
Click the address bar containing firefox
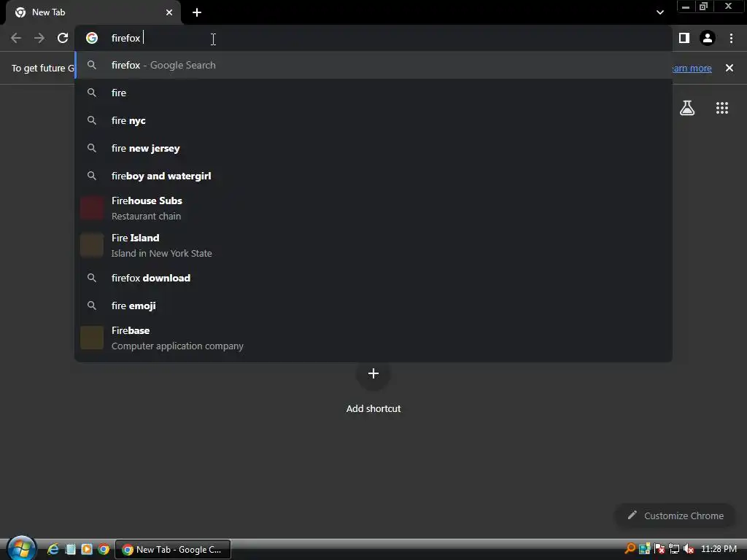click(x=374, y=38)
